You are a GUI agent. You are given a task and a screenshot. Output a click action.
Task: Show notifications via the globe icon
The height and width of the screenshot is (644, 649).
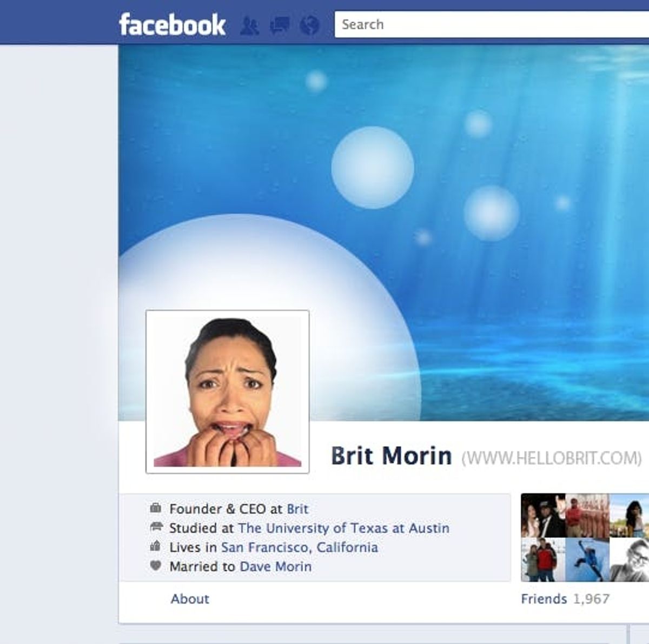click(x=309, y=25)
